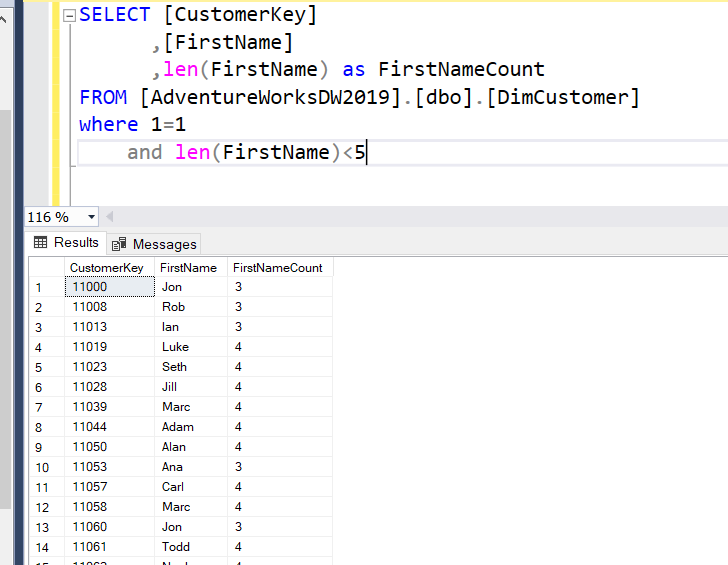
Task: Click CustomerKey cell 11039
Action: pyautogui.click(x=110, y=406)
